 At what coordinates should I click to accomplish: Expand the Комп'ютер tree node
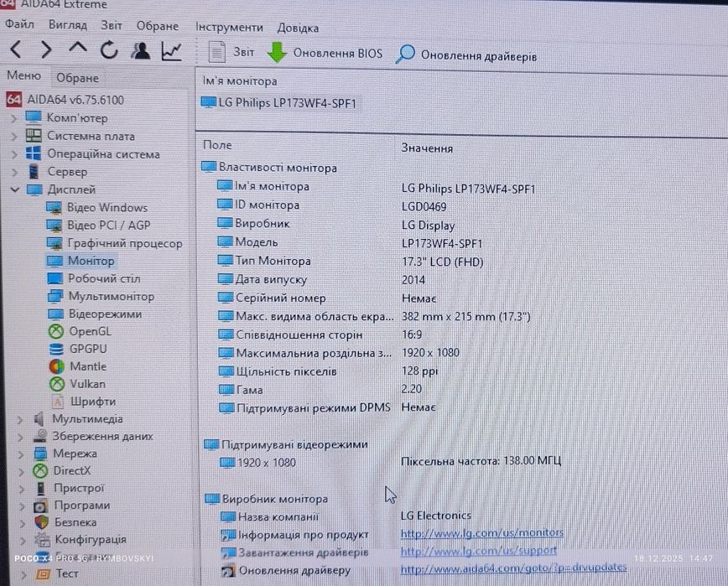coord(14,118)
